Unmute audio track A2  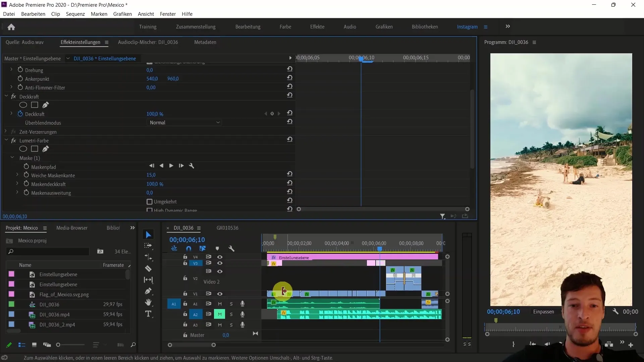click(220, 314)
